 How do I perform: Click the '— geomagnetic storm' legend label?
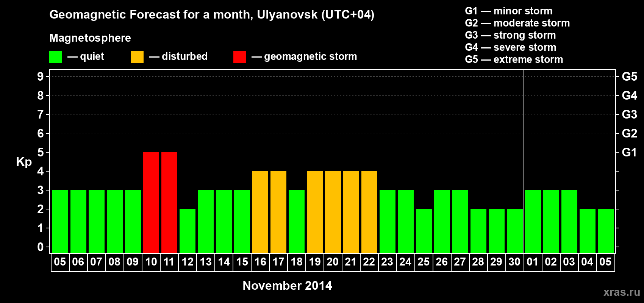coord(304,57)
